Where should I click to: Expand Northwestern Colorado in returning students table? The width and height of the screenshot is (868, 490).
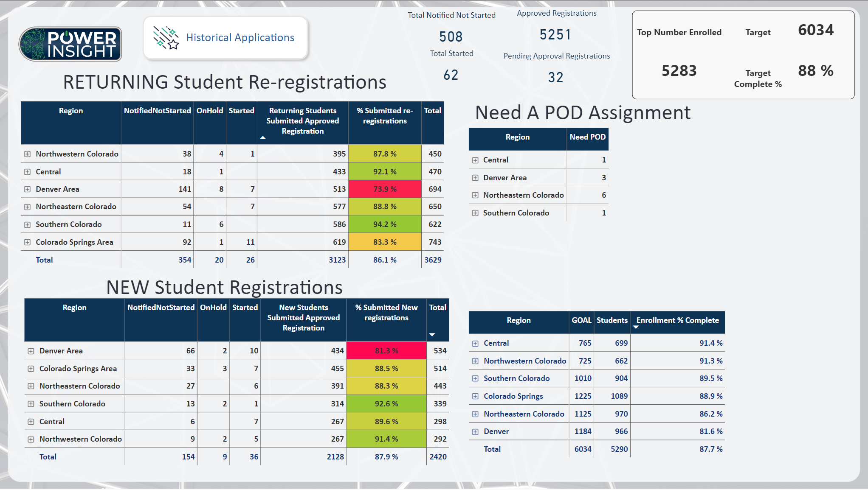tap(27, 154)
